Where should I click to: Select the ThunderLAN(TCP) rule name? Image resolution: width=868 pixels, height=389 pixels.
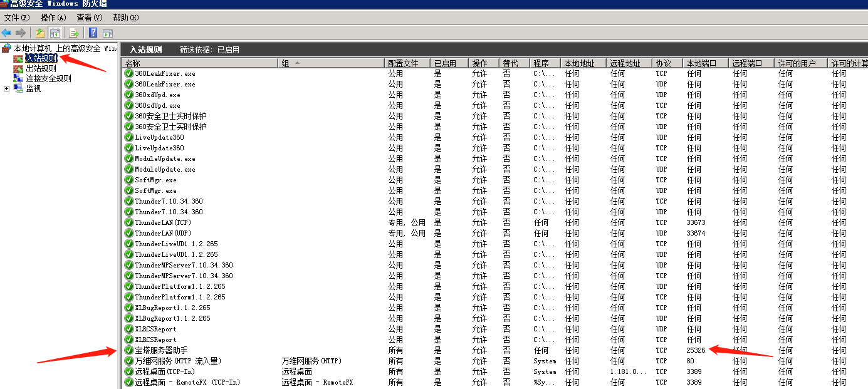(x=163, y=222)
